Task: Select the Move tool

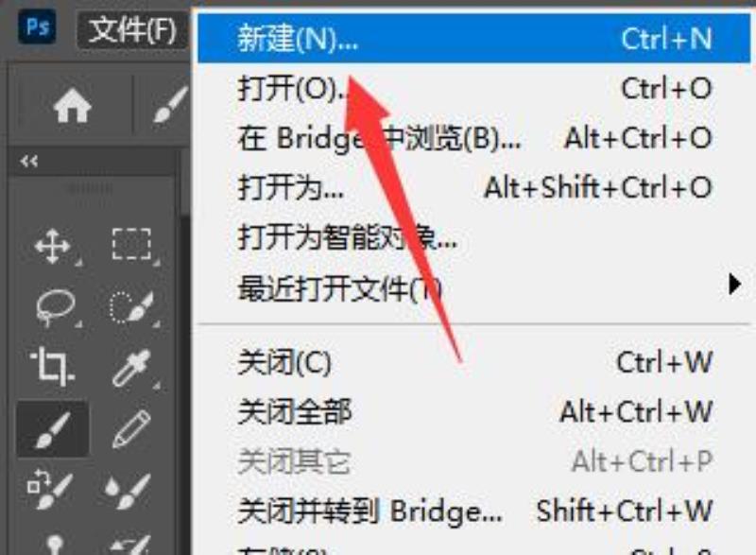Action: (53, 247)
